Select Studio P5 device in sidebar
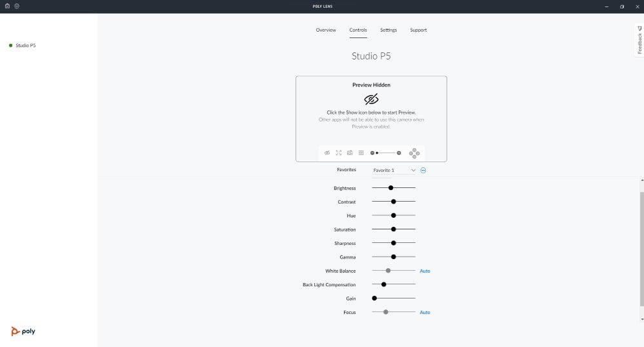 (x=26, y=45)
